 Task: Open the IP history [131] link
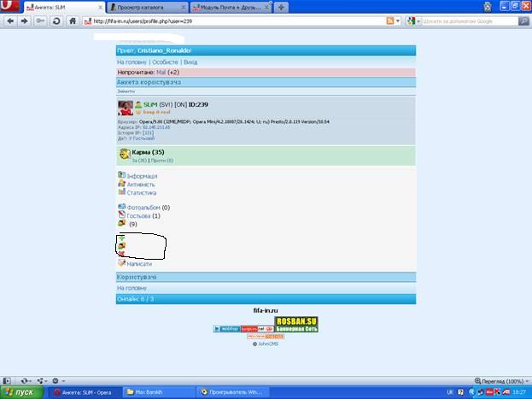148,132
